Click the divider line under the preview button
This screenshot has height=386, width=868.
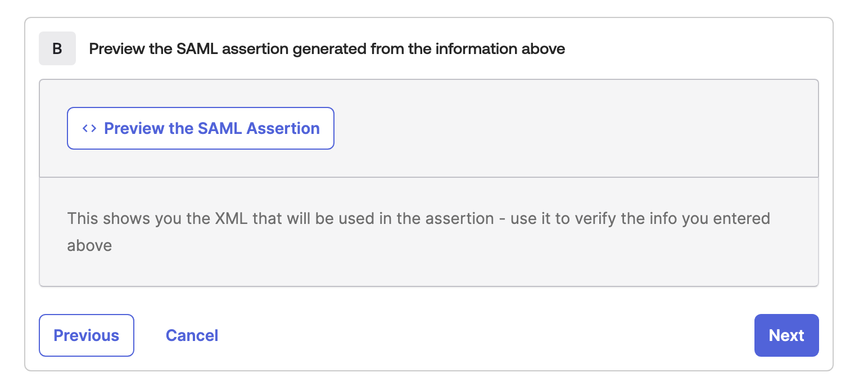(428, 177)
